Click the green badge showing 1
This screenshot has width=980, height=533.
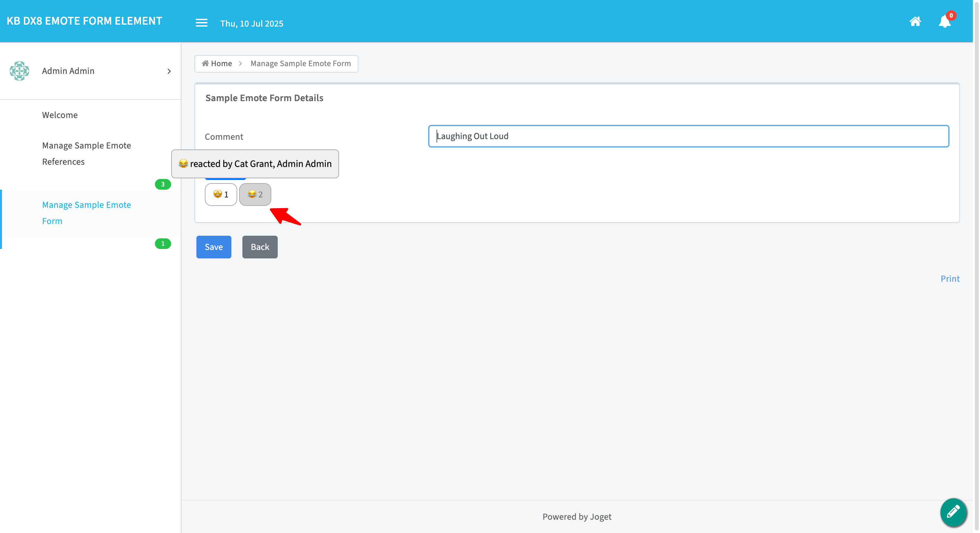click(163, 244)
